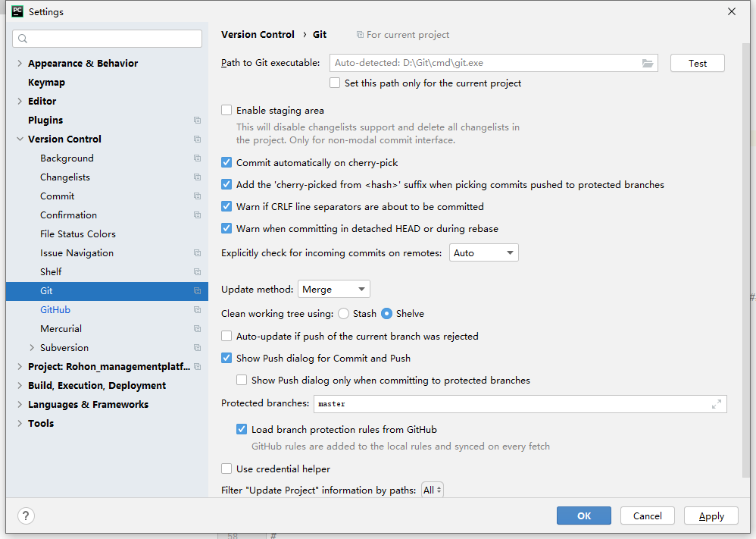Enable 'Set this path only for the current project'
Image resolution: width=756 pixels, height=539 pixels.
tap(335, 83)
